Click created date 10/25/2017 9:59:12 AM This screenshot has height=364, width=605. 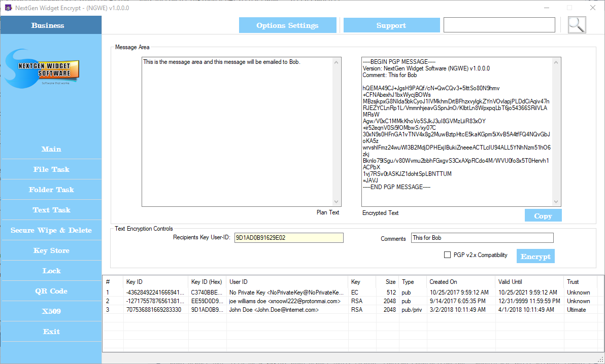[x=459, y=293]
